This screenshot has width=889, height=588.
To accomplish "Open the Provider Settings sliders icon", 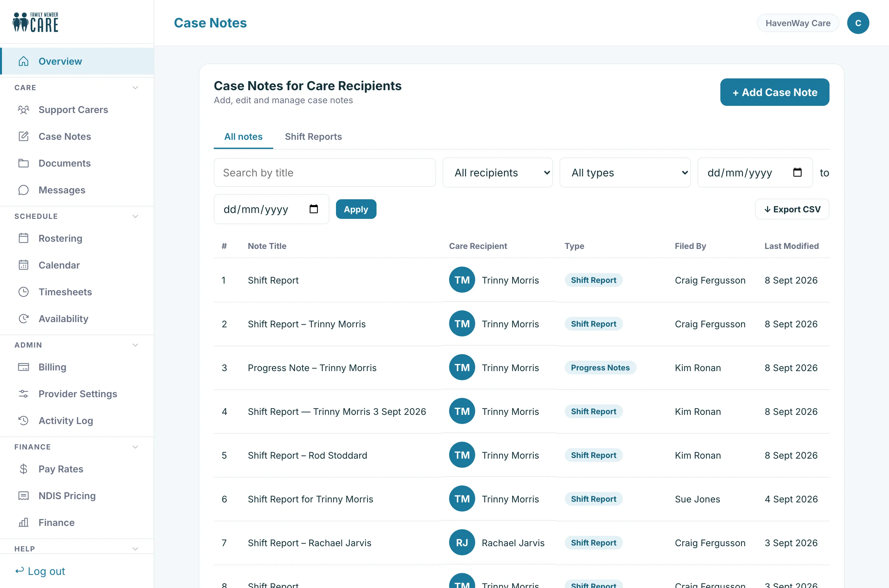I will [x=24, y=394].
